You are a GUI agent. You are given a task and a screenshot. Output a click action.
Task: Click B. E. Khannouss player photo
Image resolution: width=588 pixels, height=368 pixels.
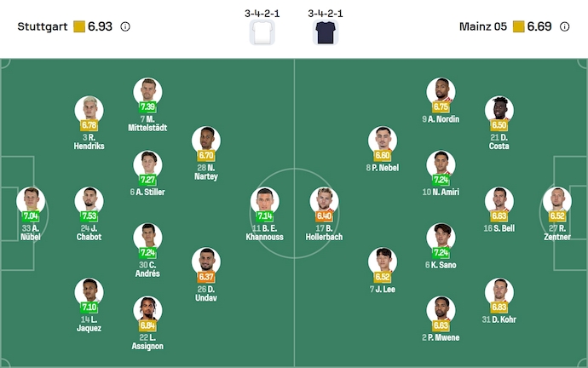[x=264, y=201]
